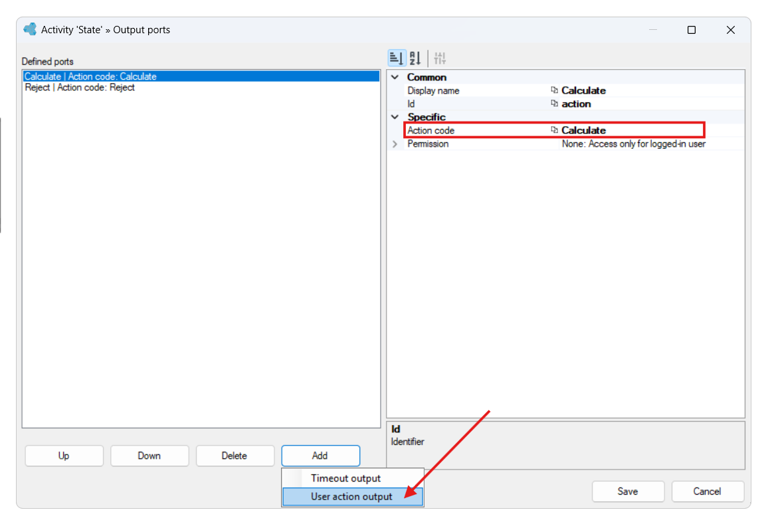Click the 'Common' category header text
This screenshot has width=768, height=532.
(427, 78)
